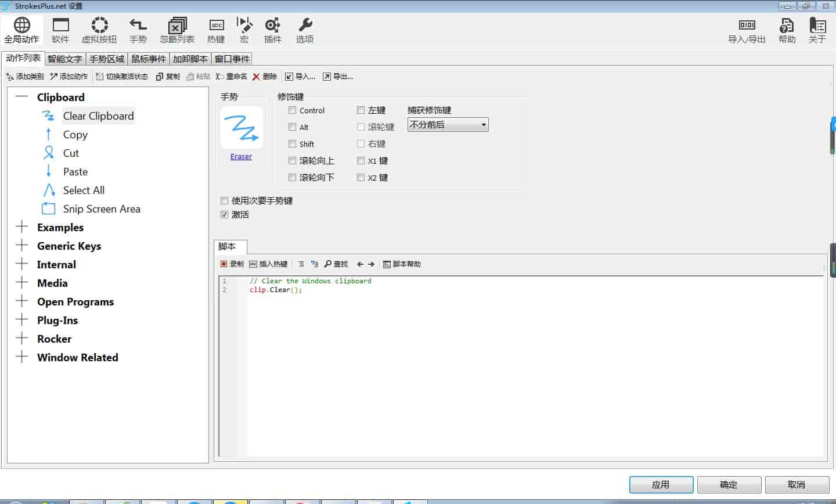Click 添加动作 (Add Action) toolbar button
Image resolution: width=836 pixels, height=504 pixels.
[69, 77]
